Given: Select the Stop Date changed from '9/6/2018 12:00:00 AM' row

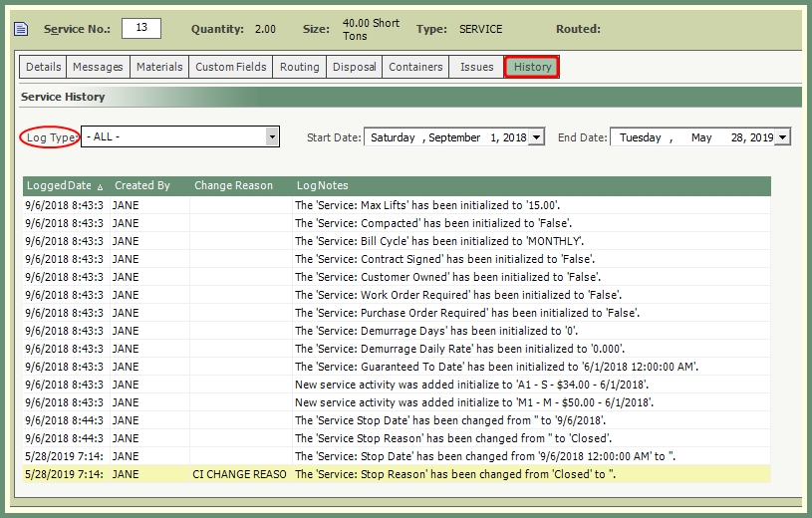Looking at the screenshot, I should pos(397,456).
